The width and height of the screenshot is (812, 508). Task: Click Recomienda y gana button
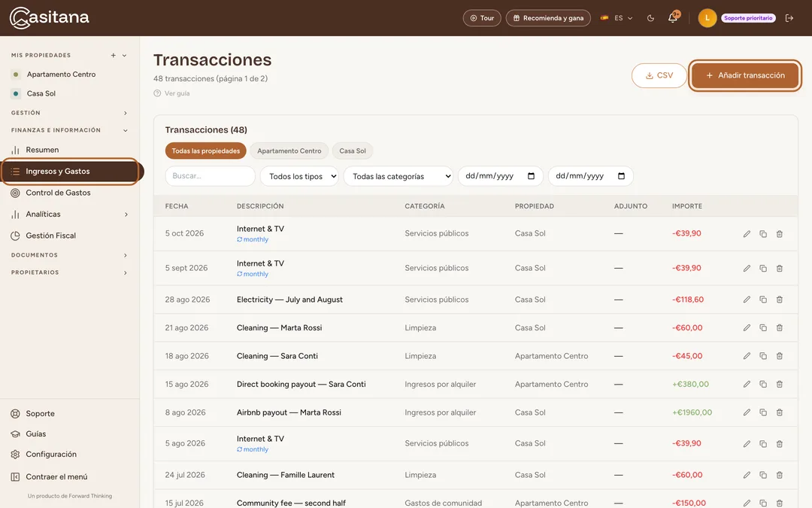pos(548,18)
